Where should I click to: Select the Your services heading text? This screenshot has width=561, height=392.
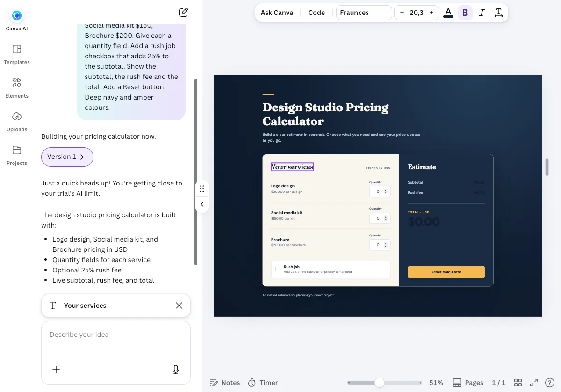click(292, 167)
